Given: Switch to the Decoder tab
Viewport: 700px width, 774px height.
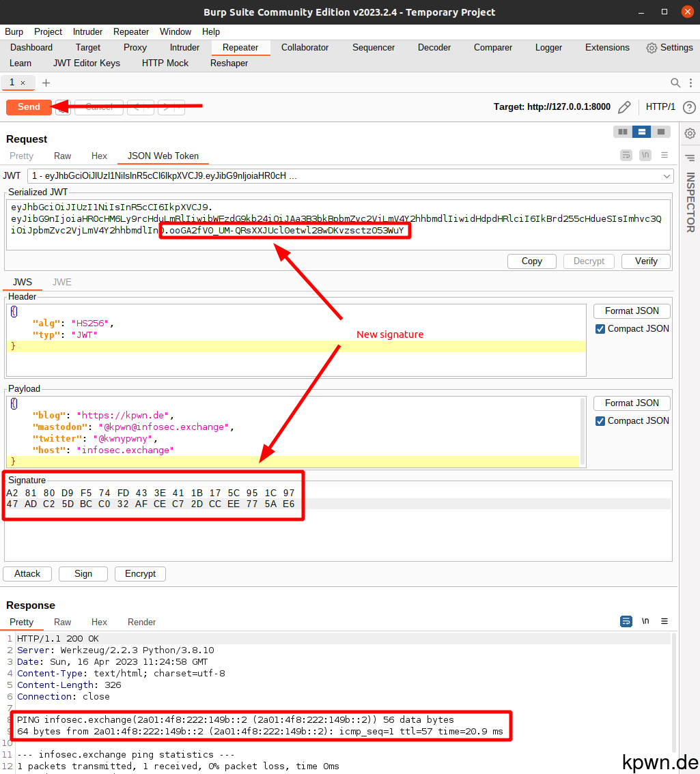Looking at the screenshot, I should 434,47.
